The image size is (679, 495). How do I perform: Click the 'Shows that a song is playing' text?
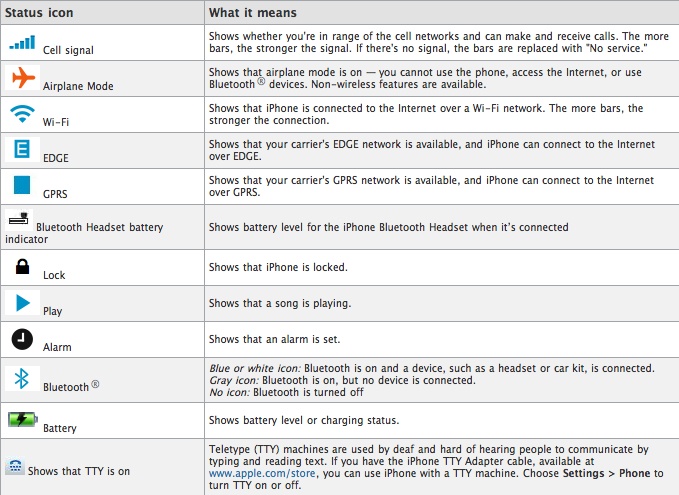pyautogui.click(x=280, y=303)
